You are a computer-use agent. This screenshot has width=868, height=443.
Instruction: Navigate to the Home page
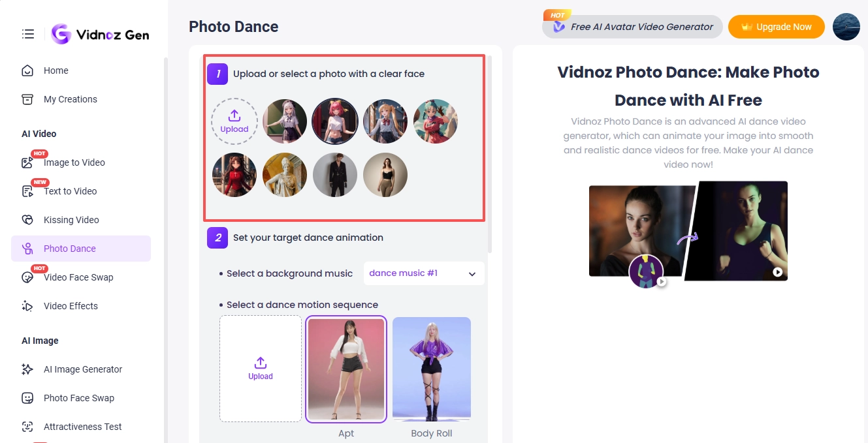56,70
